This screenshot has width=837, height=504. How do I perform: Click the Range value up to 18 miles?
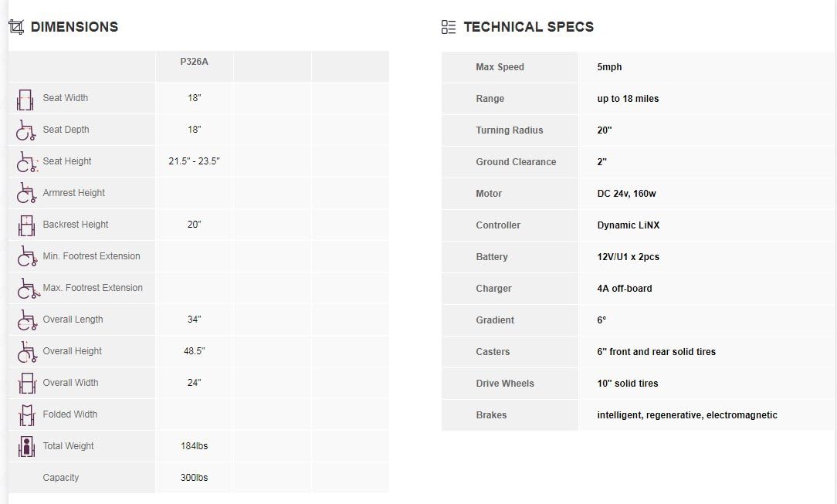(x=628, y=99)
